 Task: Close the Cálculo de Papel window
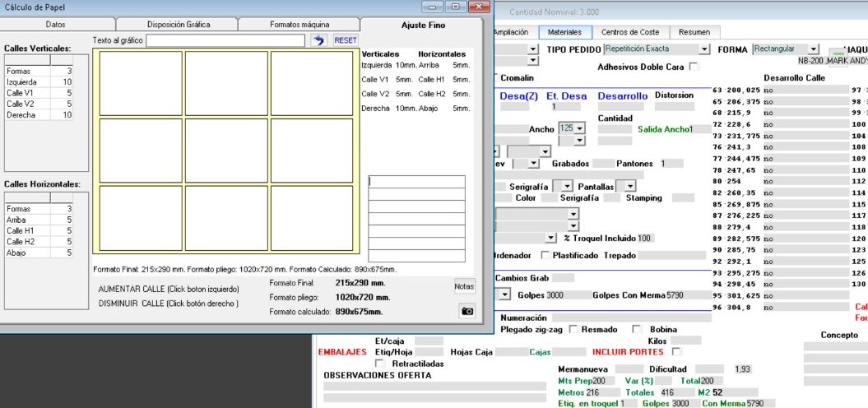(x=478, y=7)
